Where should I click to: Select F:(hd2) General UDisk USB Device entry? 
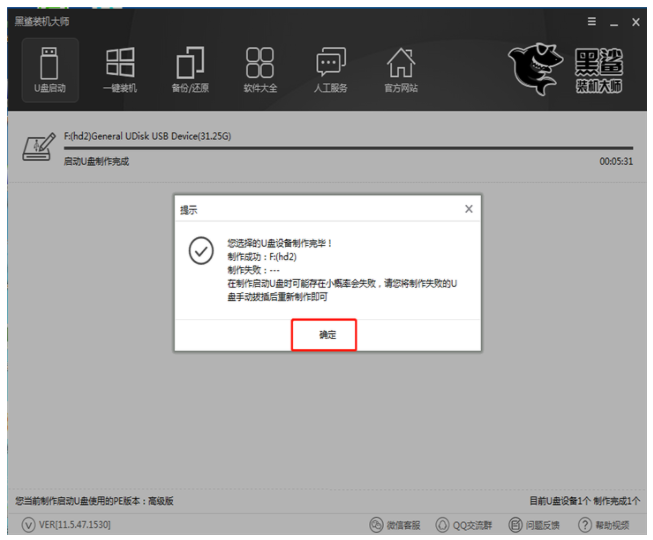(147, 135)
